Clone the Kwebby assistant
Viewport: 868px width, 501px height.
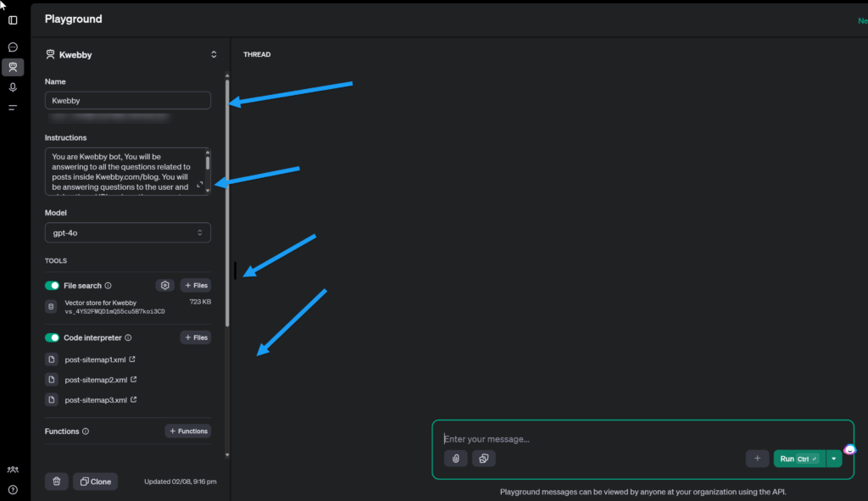pos(96,482)
